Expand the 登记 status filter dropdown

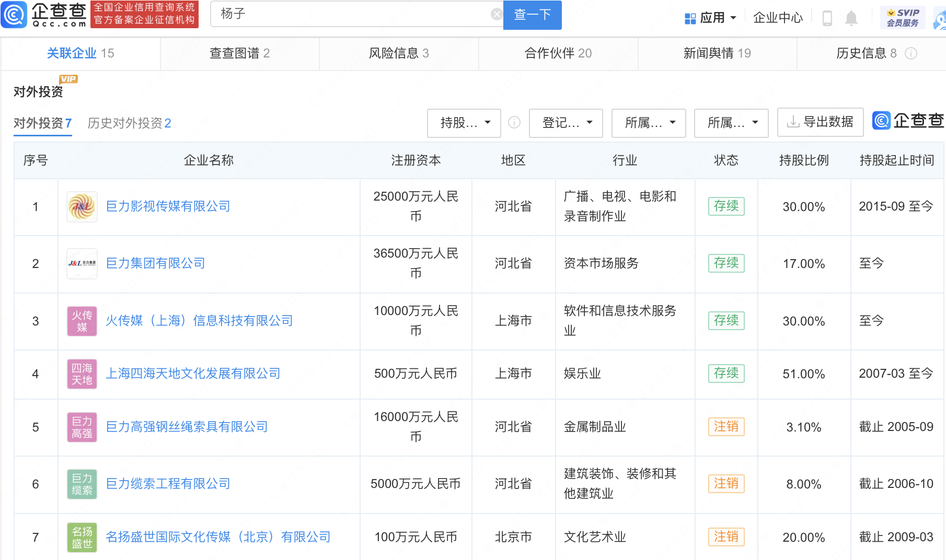566,123
